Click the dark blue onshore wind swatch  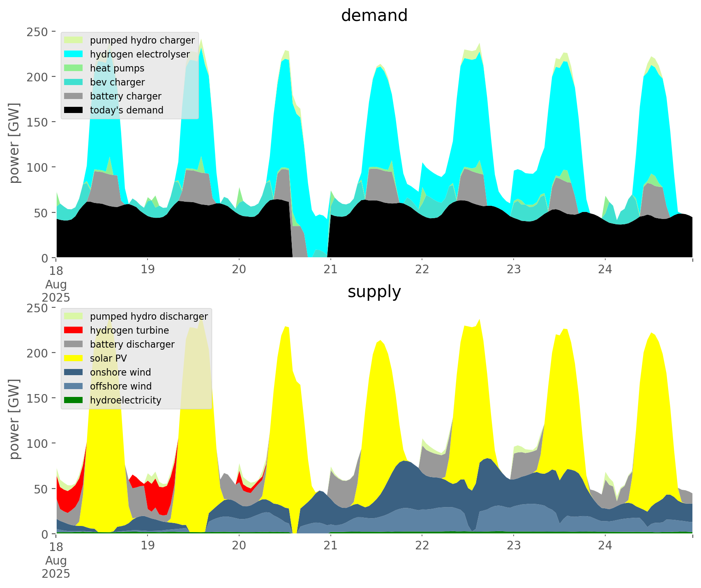tap(74, 372)
